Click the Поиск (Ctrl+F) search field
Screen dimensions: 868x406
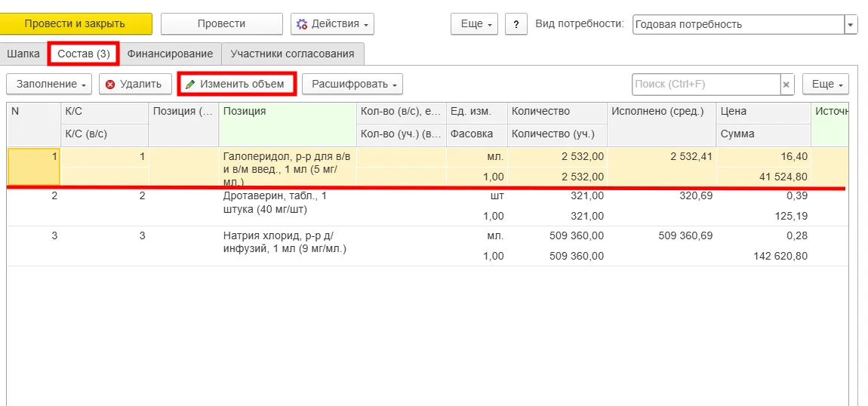pyautogui.click(x=706, y=85)
